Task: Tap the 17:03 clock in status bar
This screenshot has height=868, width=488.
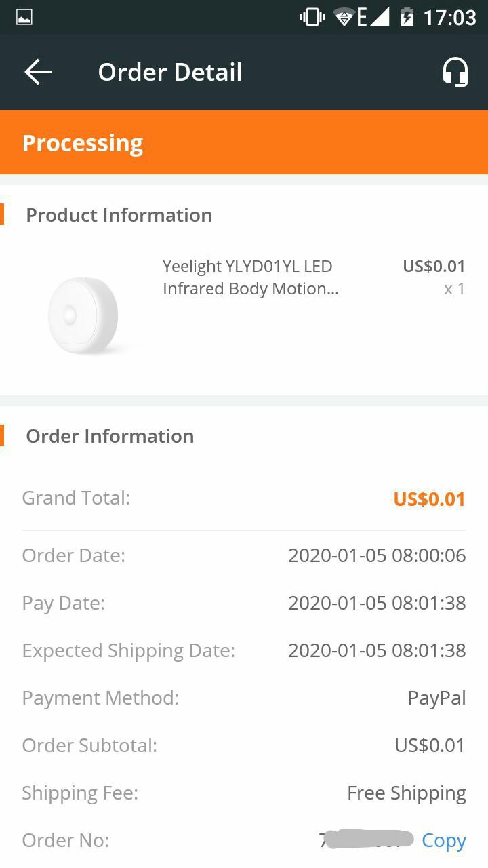Action: click(449, 17)
